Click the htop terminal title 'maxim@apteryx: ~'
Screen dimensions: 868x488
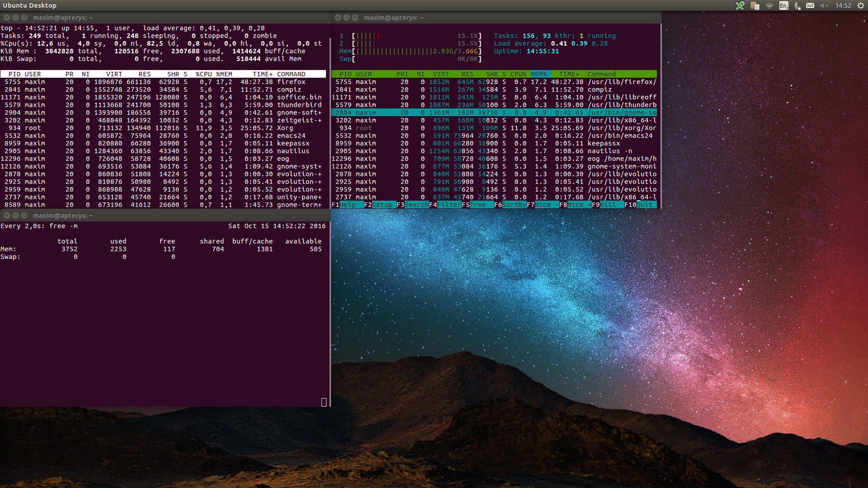394,18
